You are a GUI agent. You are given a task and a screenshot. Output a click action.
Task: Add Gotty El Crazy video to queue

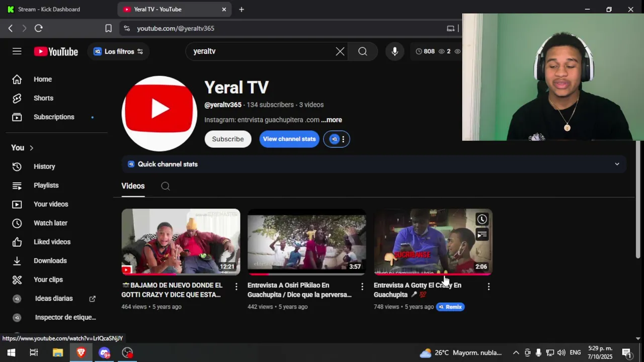tap(482, 235)
